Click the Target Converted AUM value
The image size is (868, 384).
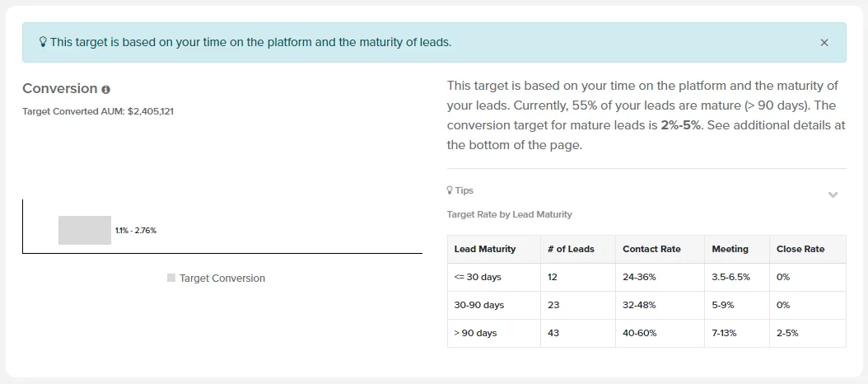[x=151, y=111]
